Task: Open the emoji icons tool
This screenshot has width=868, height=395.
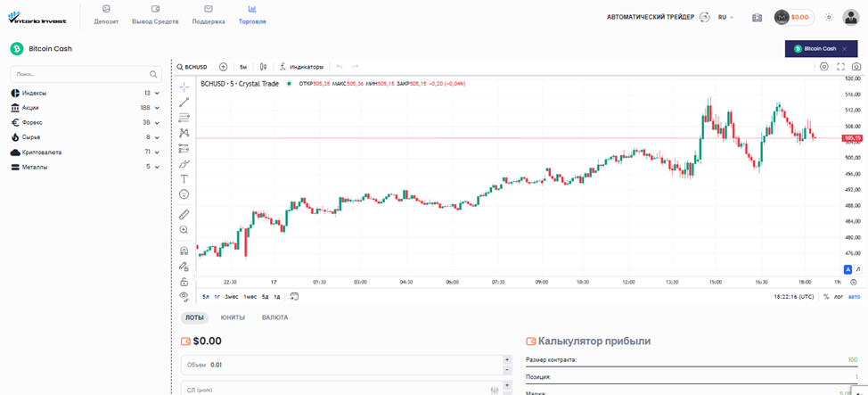Action: (x=184, y=194)
